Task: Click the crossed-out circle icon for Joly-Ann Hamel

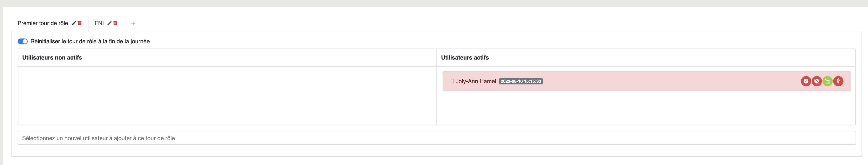Action: (x=816, y=81)
